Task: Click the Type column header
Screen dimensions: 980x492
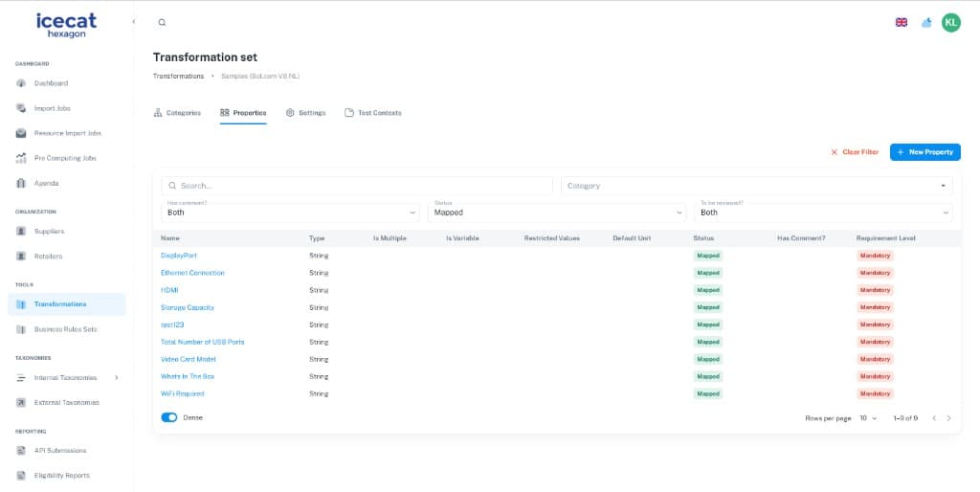Action: tap(317, 238)
